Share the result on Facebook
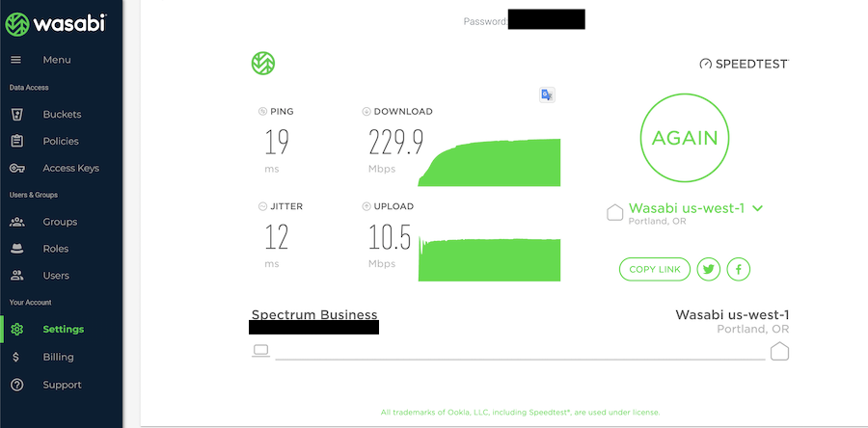868x428 pixels. coord(738,270)
